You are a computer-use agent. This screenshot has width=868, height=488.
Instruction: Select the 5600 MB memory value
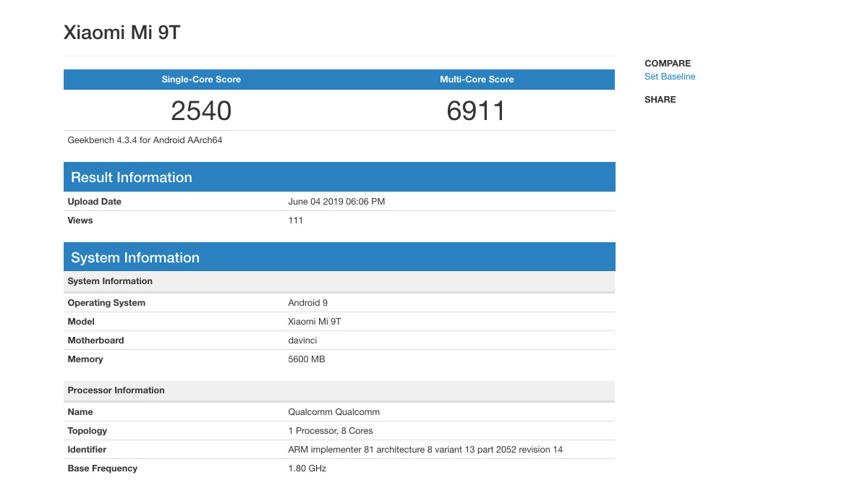pos(307,359)
